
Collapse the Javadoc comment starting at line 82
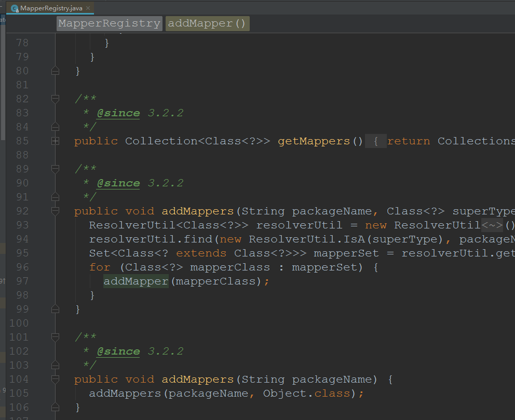coord(55,99)
